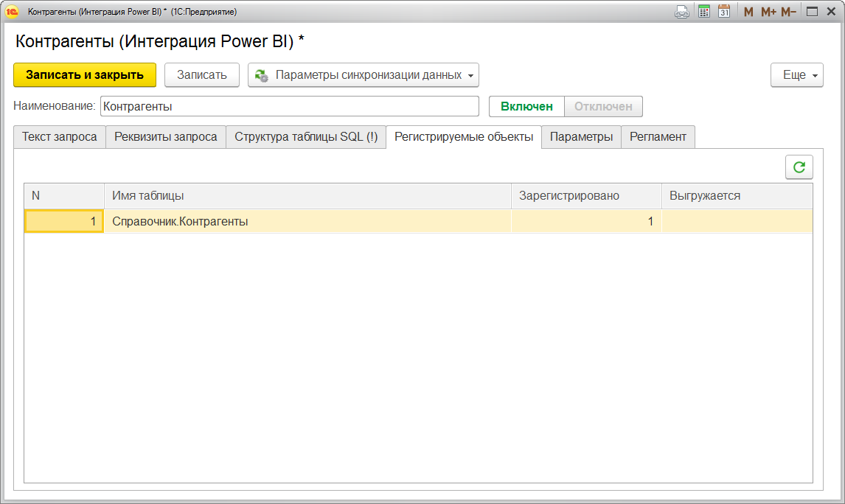This screenshot has width=845, height=504.
Task: Click Записать и закрыть button
Action: (85, 75)
